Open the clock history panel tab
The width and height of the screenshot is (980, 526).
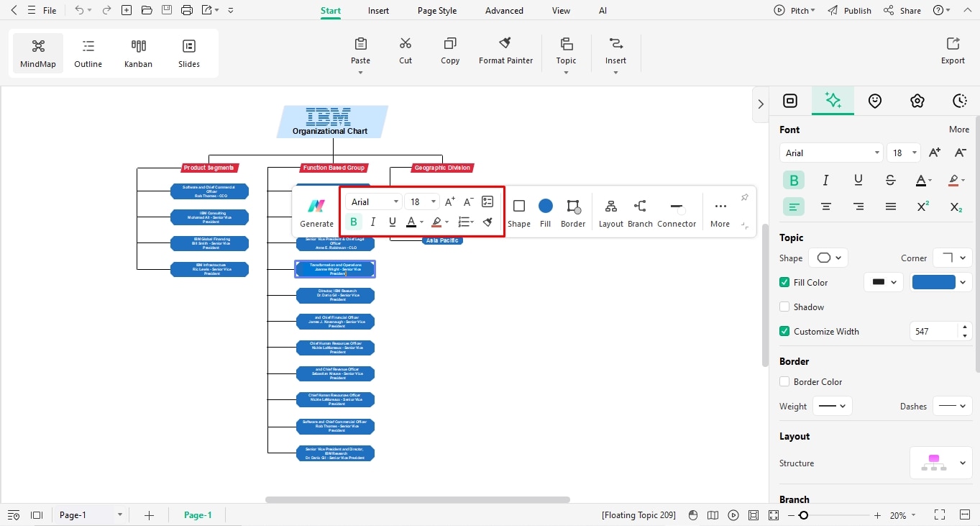[959, 101]
